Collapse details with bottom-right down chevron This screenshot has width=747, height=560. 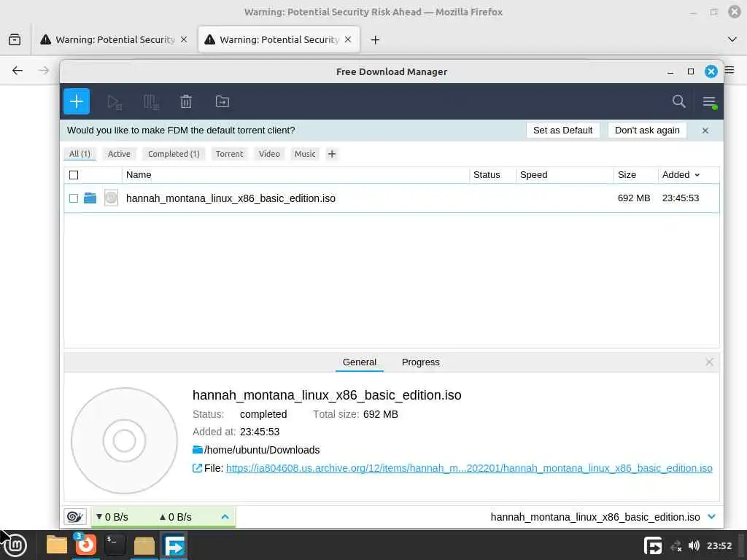pyautogui.click(x=712, y=517)
